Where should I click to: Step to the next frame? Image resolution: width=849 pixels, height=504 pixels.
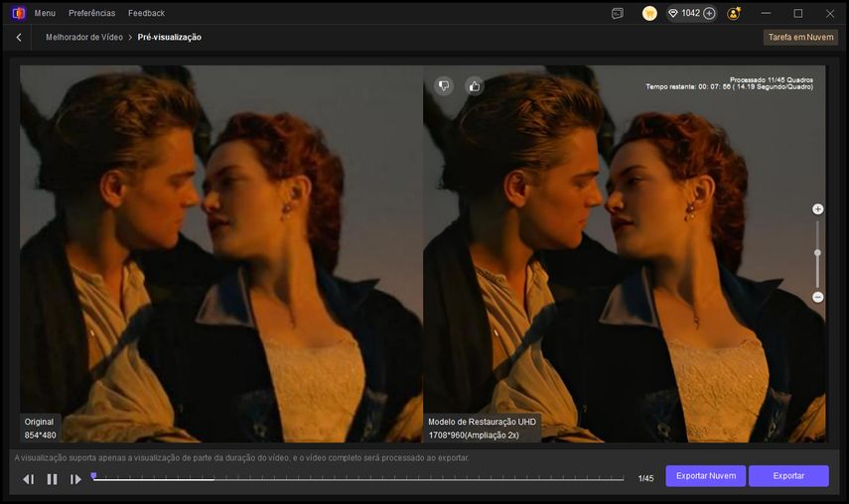75,479
